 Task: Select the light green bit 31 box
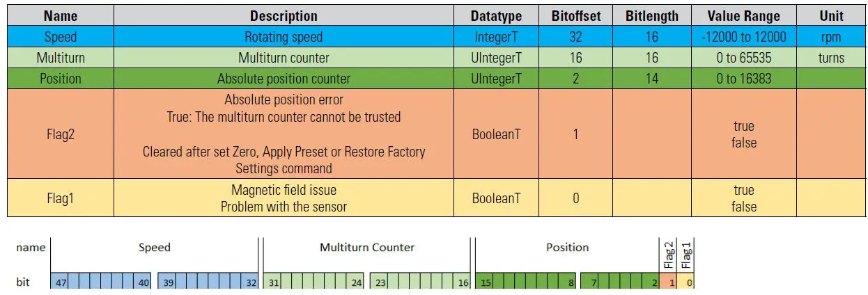point(274,282)
